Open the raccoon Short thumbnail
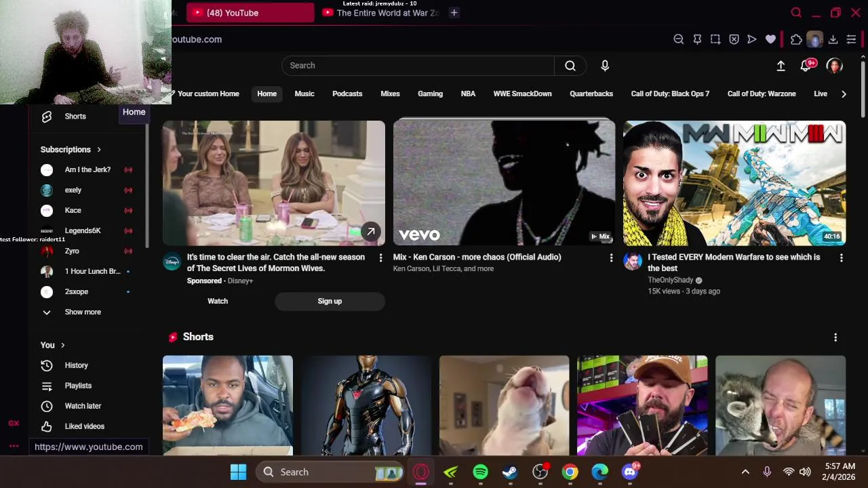 pos(781,405)
